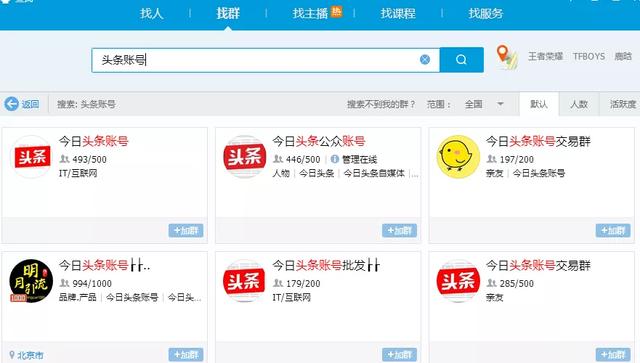Join the 285/500 交易群 group
640x363 pixels.
[x=613, y=354]
